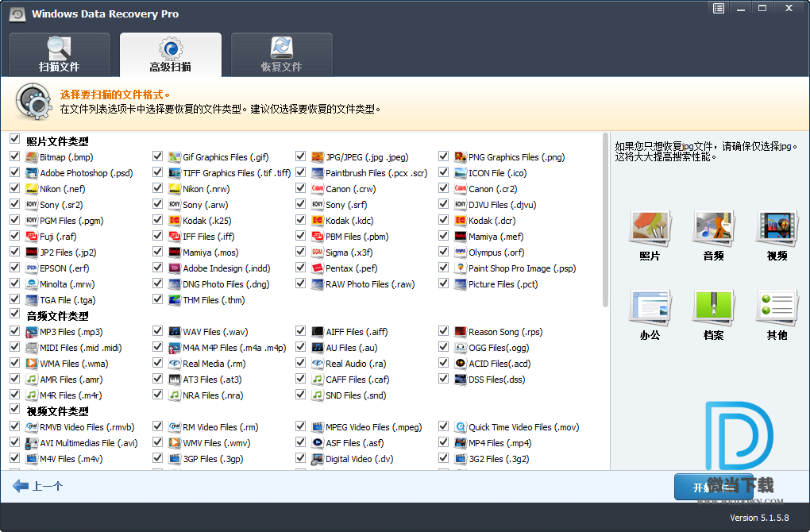Click the Pentax (.pef) icon

pos(318,268)
